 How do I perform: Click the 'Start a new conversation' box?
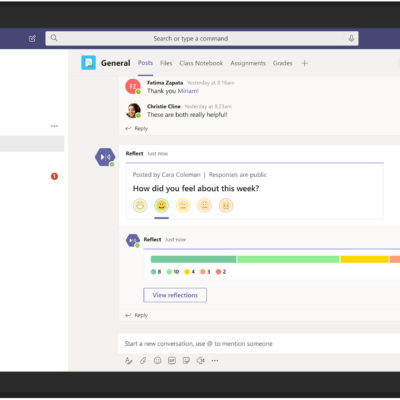pyautogui.click(x=259, y=344)
